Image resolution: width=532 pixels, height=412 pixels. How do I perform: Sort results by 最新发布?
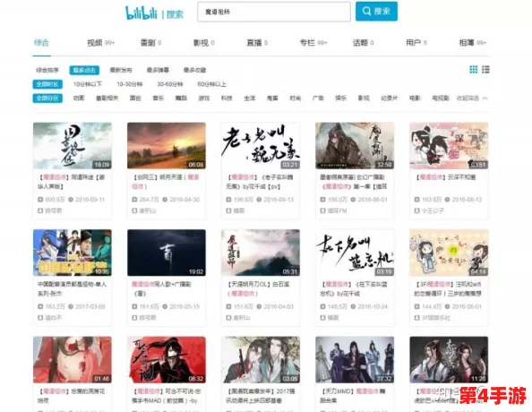click(x=121, y=70)
